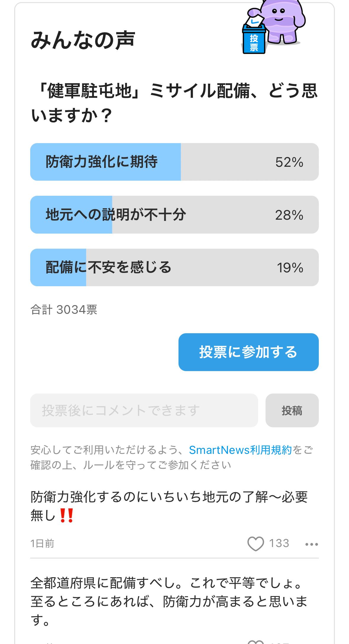Tap the purple mascot ballot box icon
The width and height of the screenshot is (349, 644).
coord(273,27)
